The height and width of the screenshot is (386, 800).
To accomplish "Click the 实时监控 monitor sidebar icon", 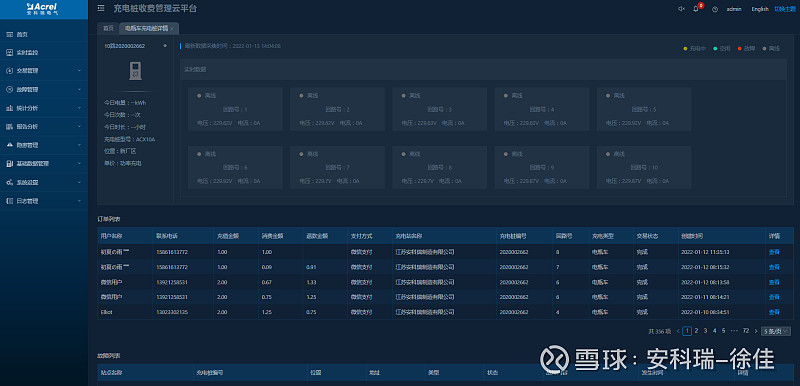I will click(x=9, y=53).
